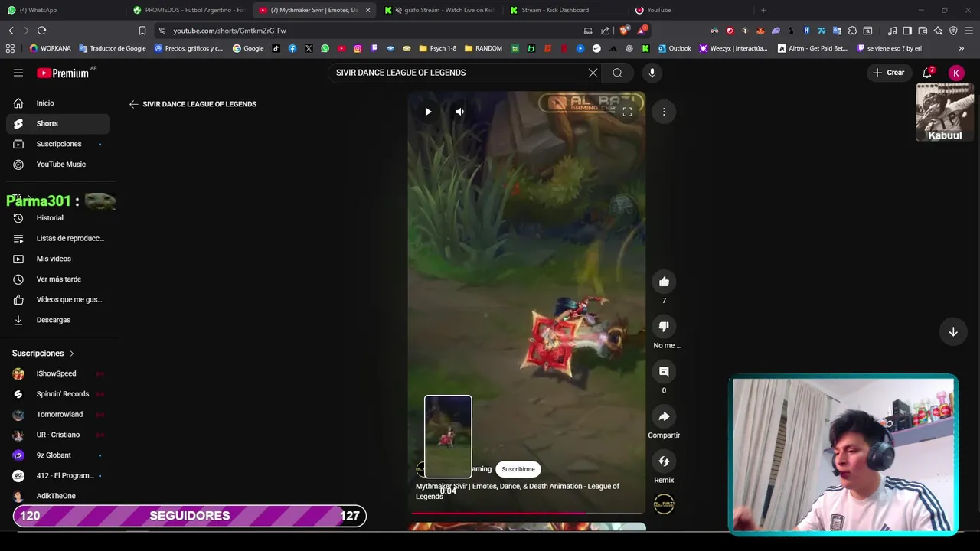Open 9z Globant channel

point(58,455)
